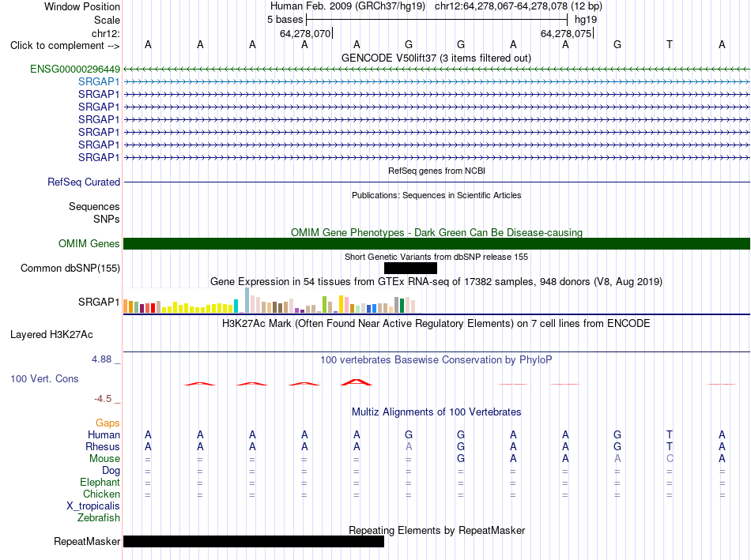
Task: Click the OMIM Gene Phenotypes track title
Action: click(x=436, y=233)
